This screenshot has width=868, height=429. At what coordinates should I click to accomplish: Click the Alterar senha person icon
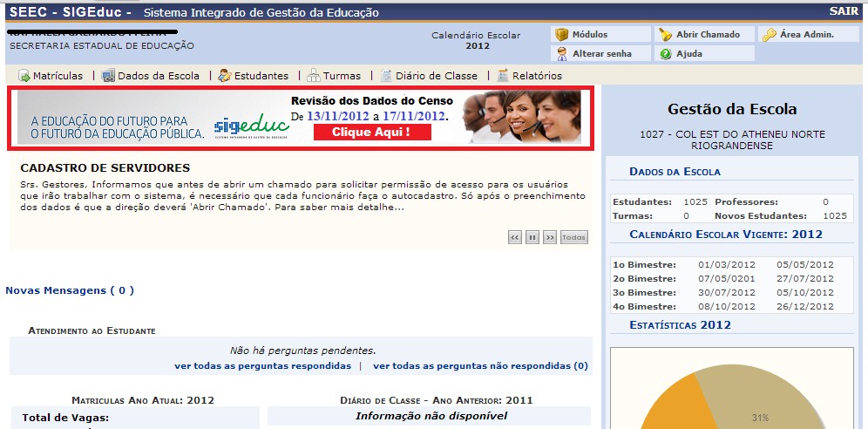point(562,54)
